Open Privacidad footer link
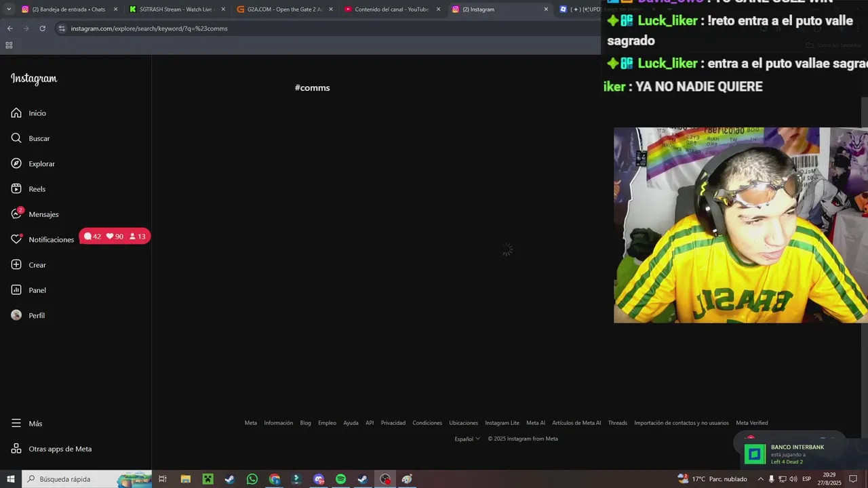 (393, 423)
